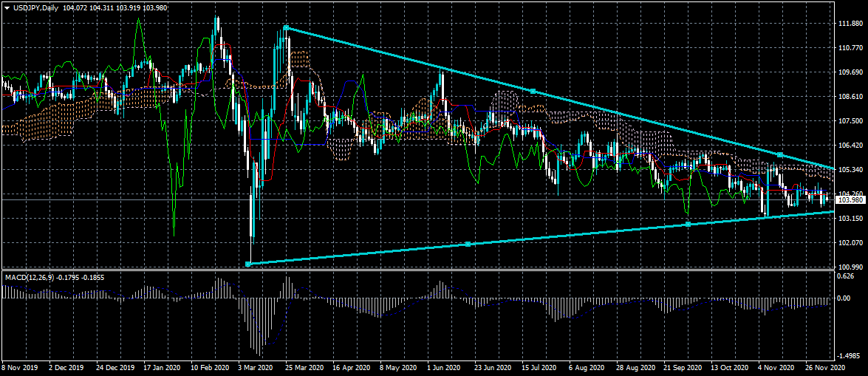Click the 24 Dec 2019 date label

point(115,368)
